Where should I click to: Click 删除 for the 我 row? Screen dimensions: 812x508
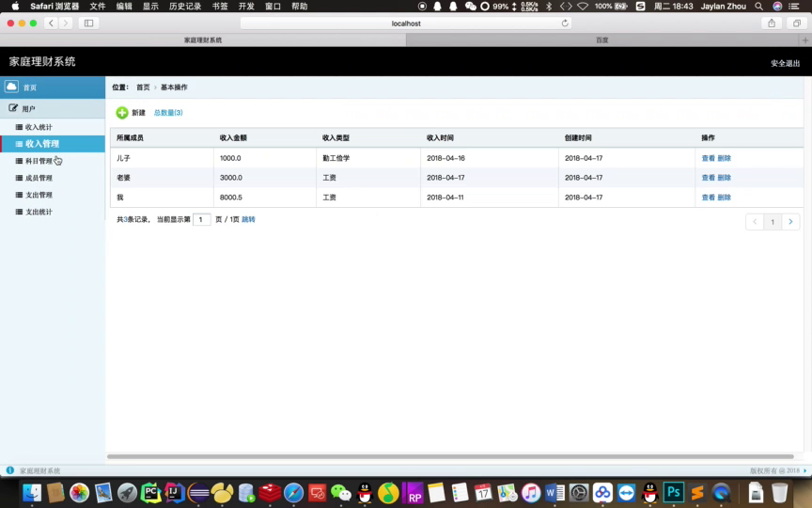coord(724,197)
